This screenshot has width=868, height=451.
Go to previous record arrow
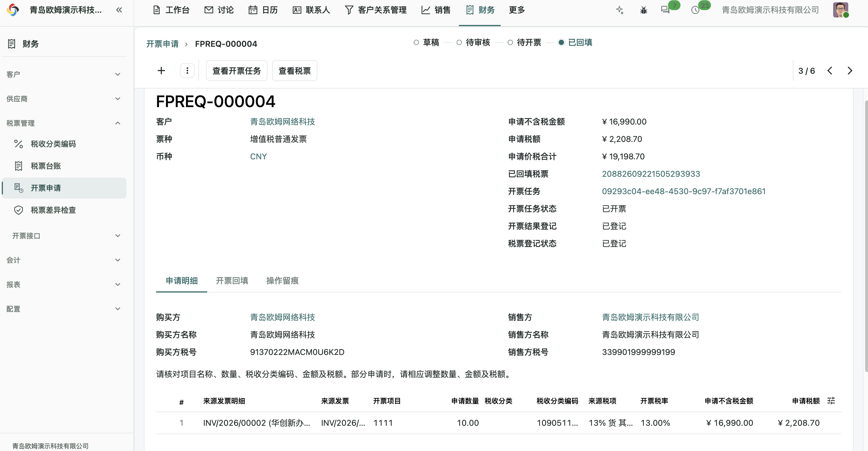click(x=830, y=71)
